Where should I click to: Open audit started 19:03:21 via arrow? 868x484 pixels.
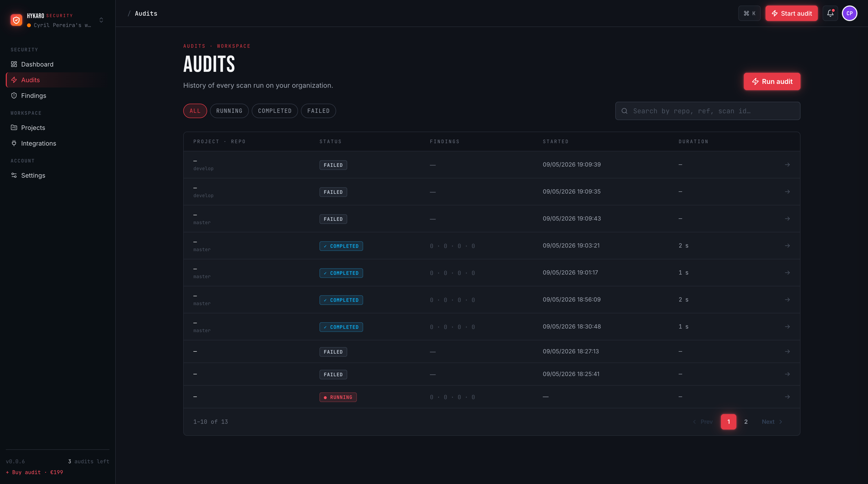[787, 246]
